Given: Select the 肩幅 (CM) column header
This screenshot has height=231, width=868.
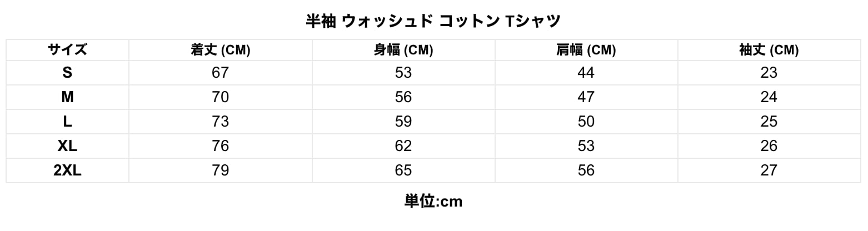Looking at the screenshot, I should (586, 50).
